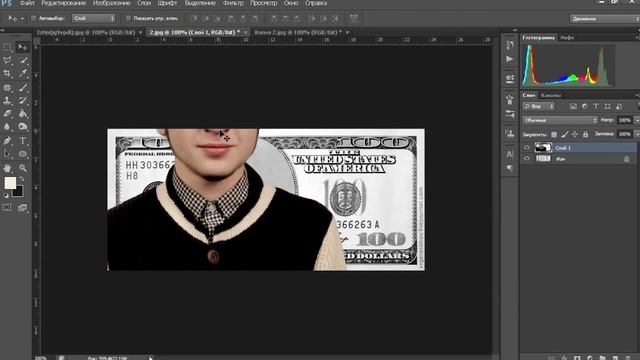Enable Показать упр. элем. checkbox
This screenshot has width=640, height=360.
pyautogui.click(x=128, y=18)
